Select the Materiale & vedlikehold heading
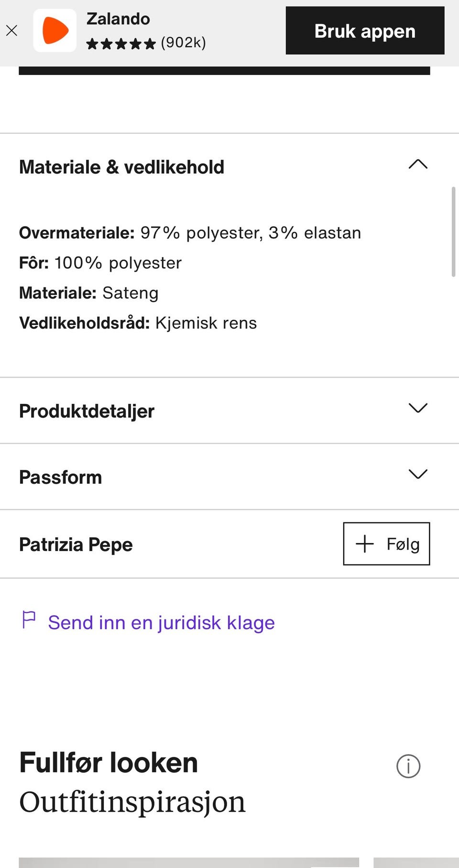Screen dimensions: 459x868 121,167
